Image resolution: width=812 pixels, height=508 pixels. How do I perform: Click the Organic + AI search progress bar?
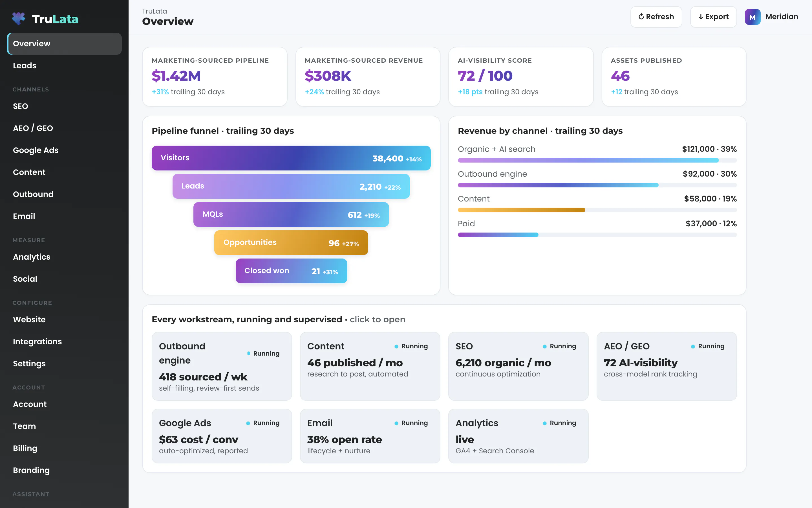tap(597, 160)
